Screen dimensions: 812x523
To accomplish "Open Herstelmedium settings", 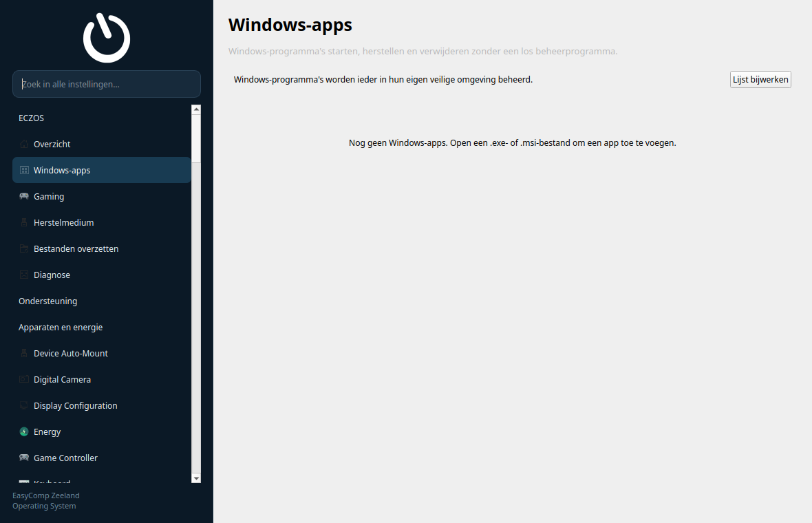I will [x=102, y=222].
